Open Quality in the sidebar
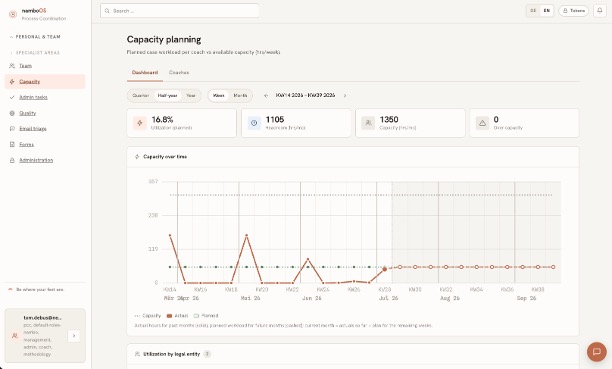This screenshot has height=369, width=612. point(45,113)
